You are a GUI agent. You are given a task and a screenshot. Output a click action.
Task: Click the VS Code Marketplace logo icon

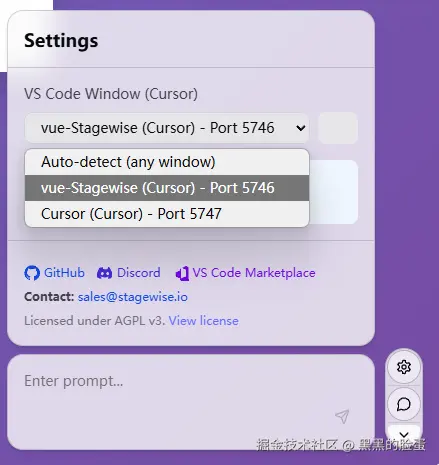coord(182,274)
